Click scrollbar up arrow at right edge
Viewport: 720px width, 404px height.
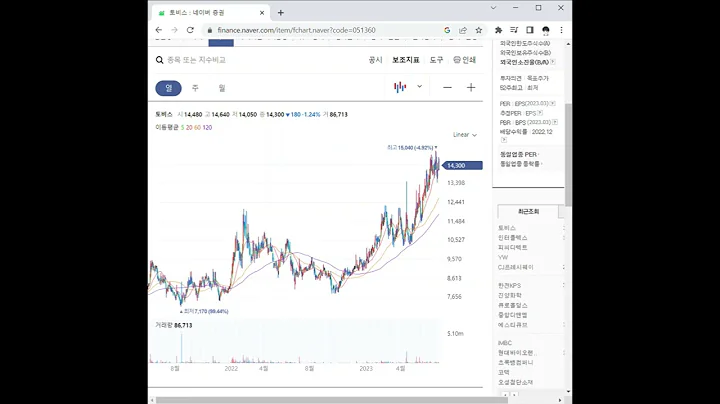(x=568, y=44)
